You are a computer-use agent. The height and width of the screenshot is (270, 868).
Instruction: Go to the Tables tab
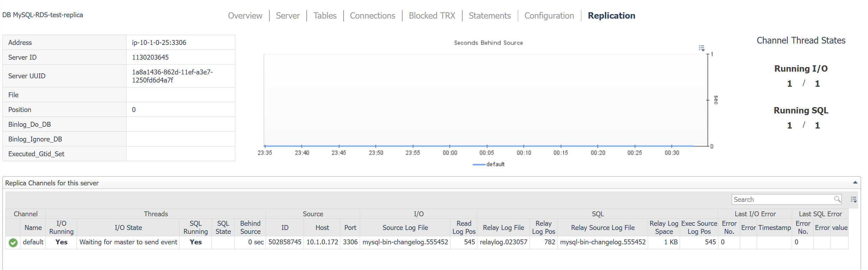pos(325,16)
